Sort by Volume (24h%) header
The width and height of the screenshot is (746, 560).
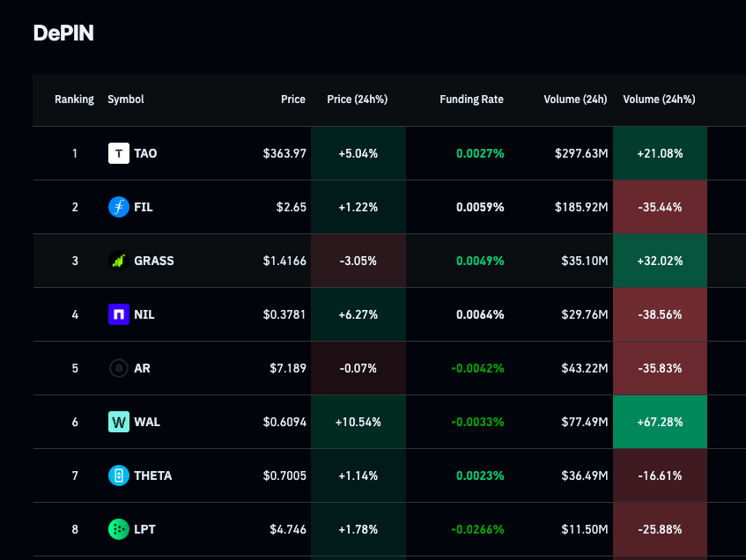click(659, 99)
